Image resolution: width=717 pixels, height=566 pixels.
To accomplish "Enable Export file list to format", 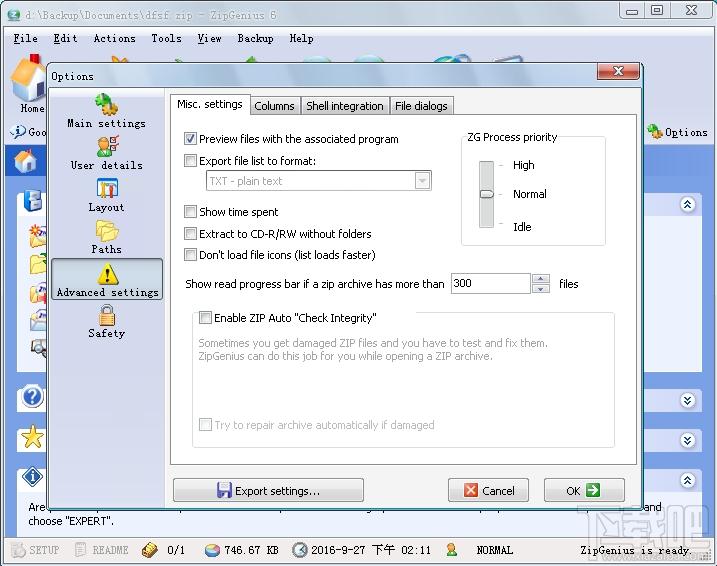I will click(x=190, y=160).
